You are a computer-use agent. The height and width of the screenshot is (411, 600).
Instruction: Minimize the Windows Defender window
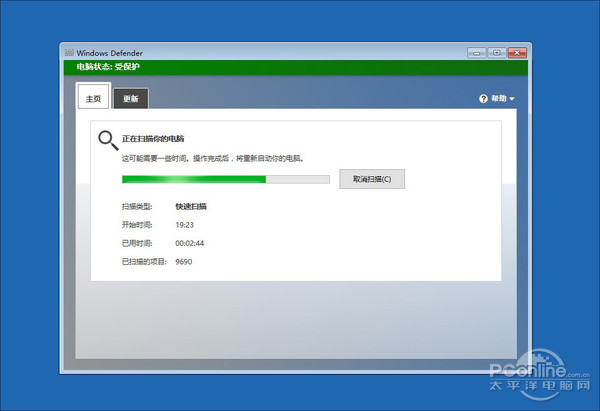pos(477,52)
